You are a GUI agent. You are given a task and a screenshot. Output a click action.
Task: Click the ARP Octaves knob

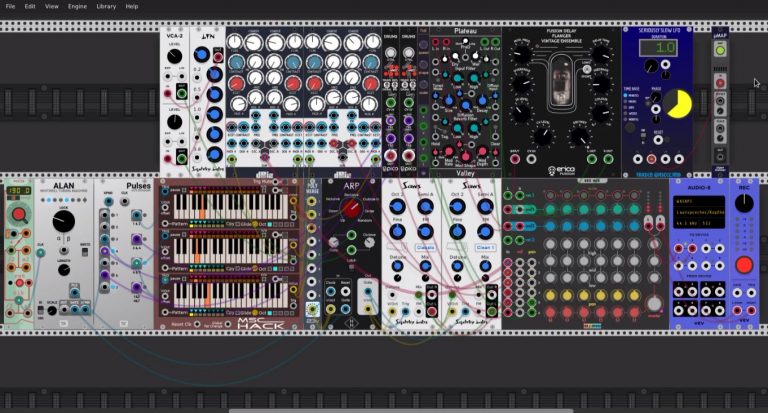[369, 242]
